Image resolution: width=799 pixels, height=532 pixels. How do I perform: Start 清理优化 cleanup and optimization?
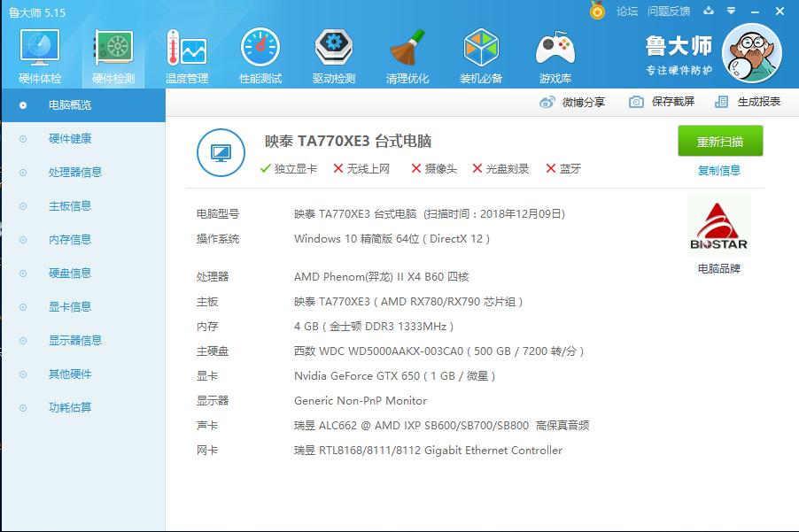click(407, 53)
